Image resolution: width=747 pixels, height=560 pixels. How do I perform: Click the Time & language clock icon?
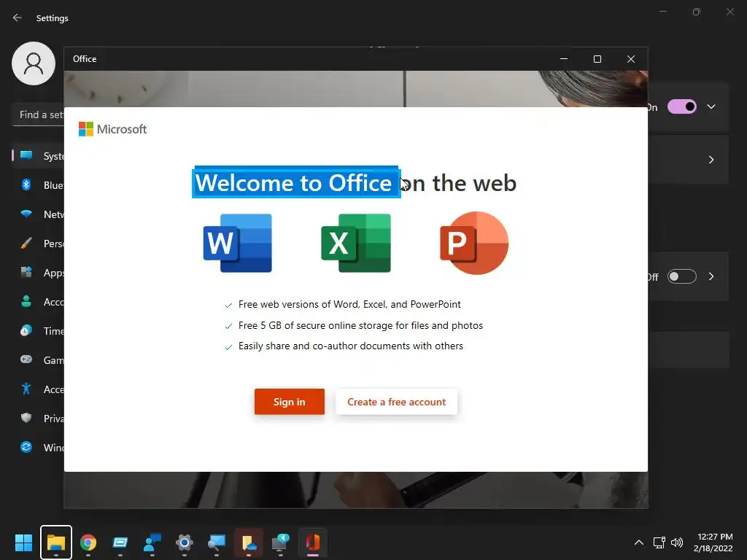click(x=26, y=330)
